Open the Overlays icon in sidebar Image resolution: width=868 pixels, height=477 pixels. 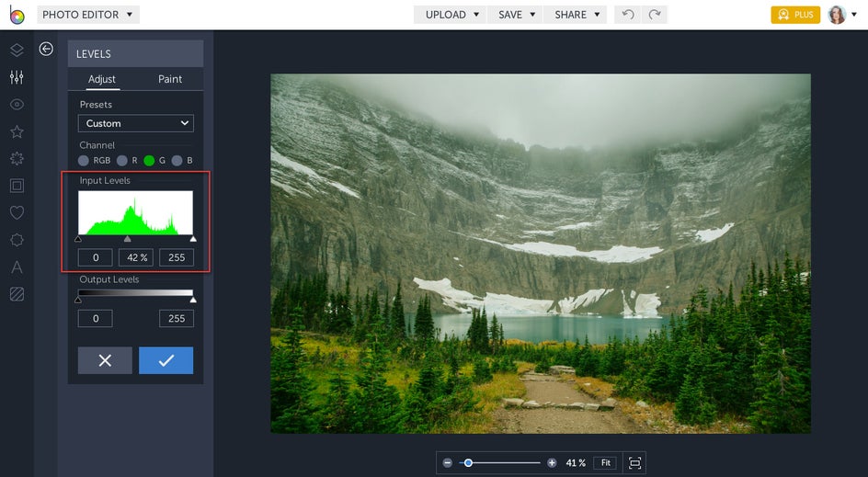pos(17,240)
